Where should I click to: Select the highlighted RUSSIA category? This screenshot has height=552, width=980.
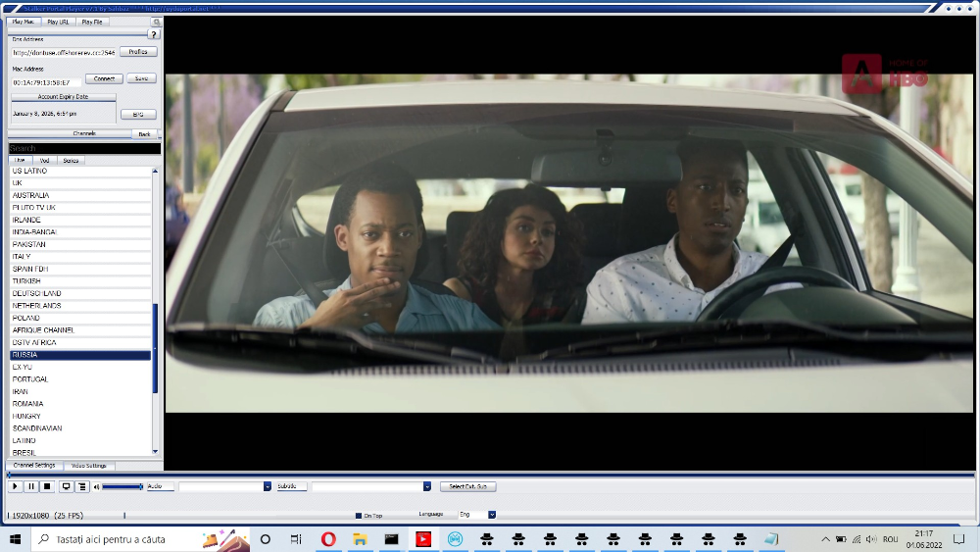[x=80, y=355]
